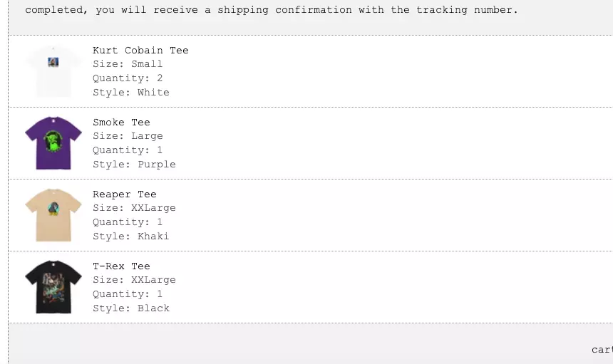Open the Smoke Tee product name

[121, 123]
